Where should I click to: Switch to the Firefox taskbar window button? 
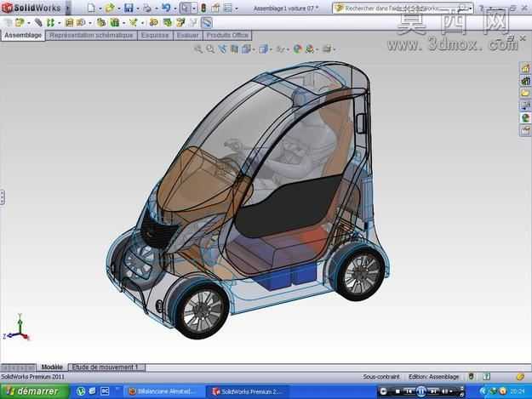(164, 392)
